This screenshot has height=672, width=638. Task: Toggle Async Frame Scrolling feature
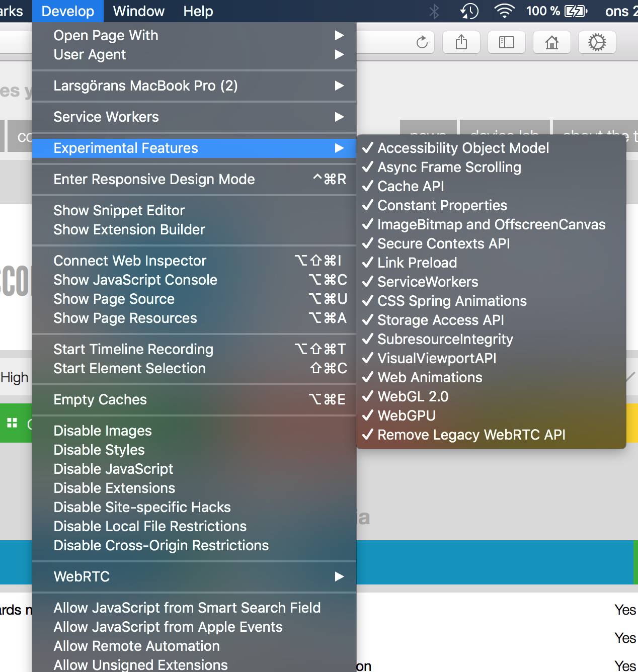click(491, 167)
